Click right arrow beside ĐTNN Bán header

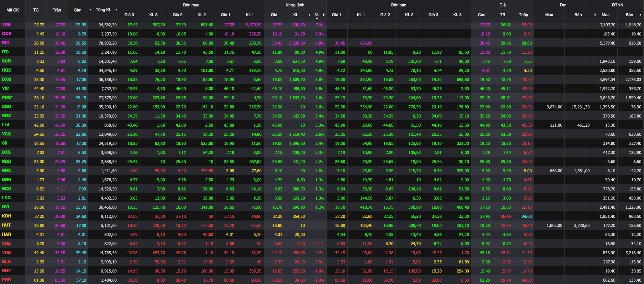click(x=640, y=15)
